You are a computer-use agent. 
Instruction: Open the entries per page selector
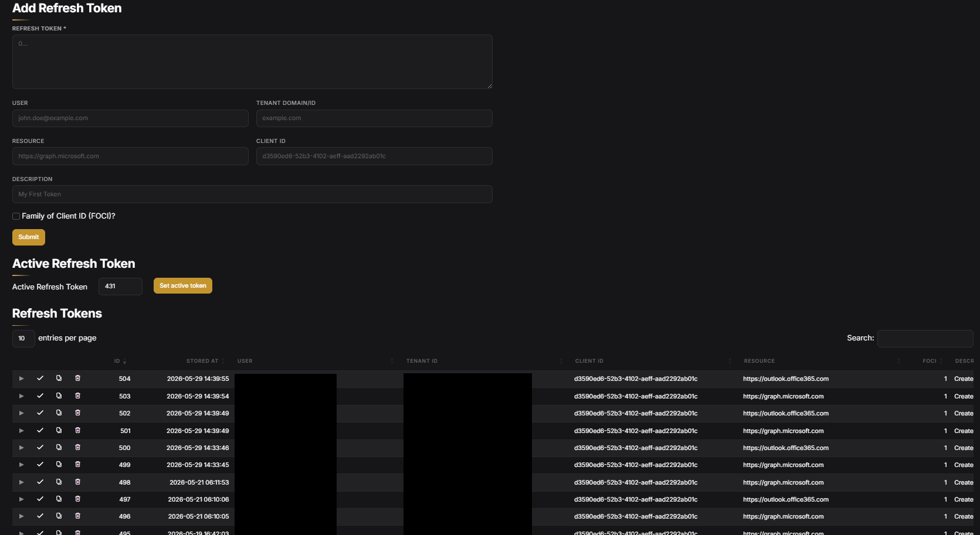click(x=23, y=338)
